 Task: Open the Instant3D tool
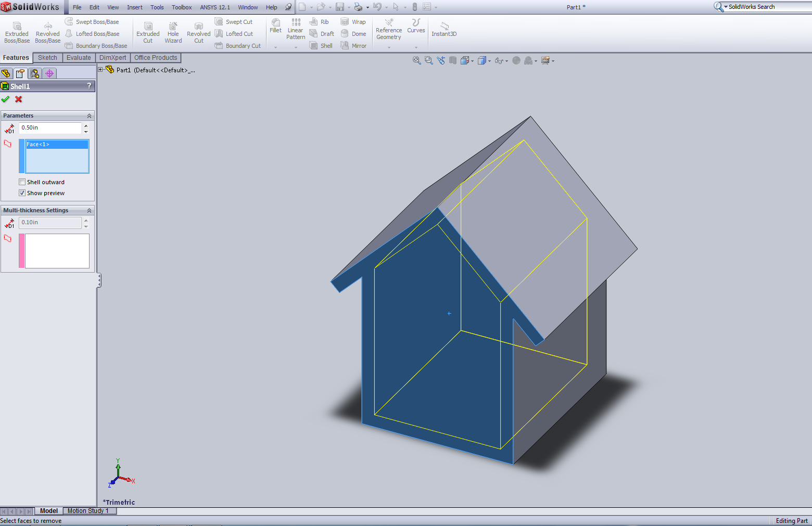[444, 30]
